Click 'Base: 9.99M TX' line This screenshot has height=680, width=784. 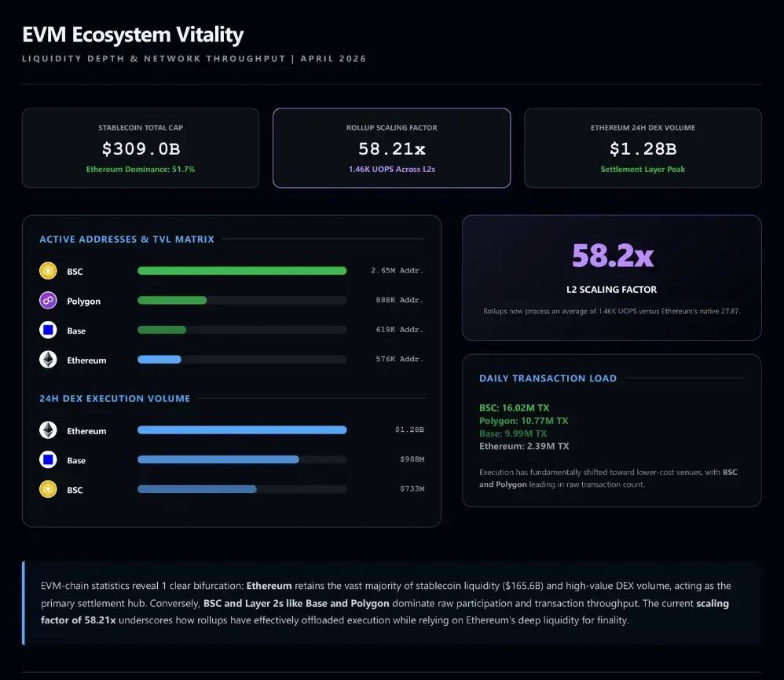(x=513, y=433)
